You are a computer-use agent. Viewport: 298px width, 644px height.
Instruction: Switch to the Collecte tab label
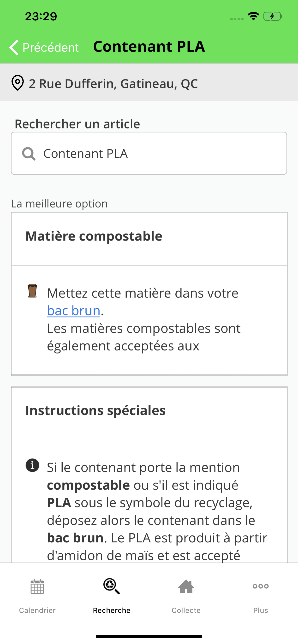click(x=186, y=610)
